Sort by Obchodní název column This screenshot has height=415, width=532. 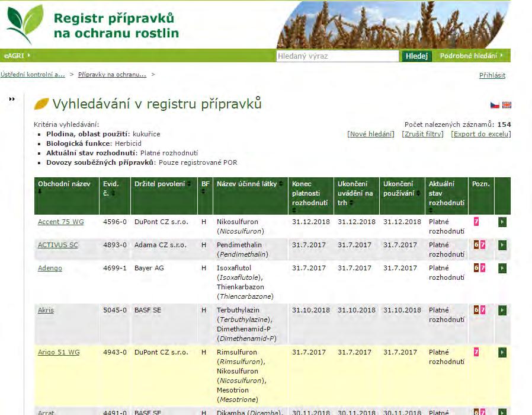point(40,191)
